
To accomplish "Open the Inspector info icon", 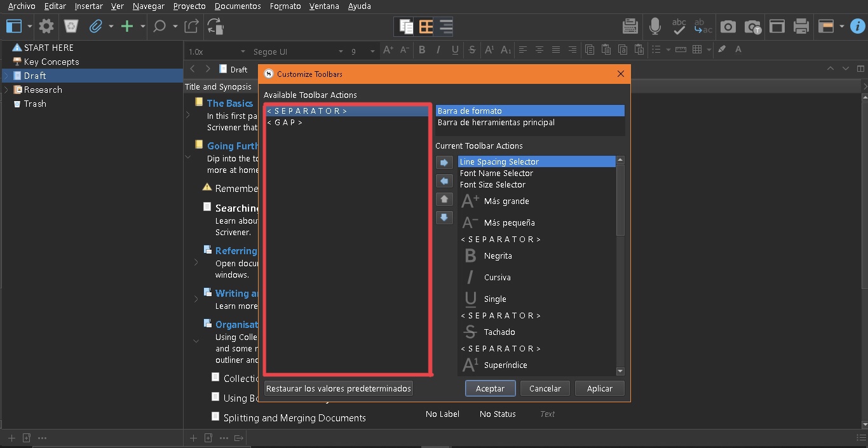I will click(x=858, y=27).
